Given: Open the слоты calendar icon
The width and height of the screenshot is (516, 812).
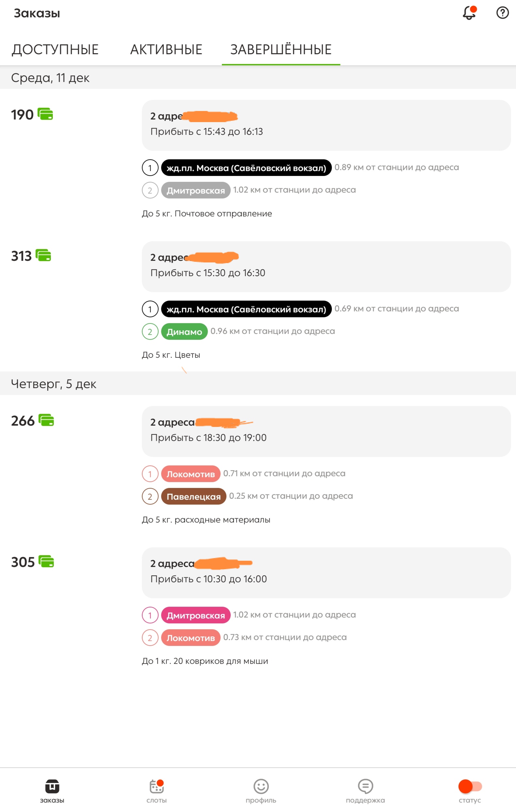Looking at the screenshot, I should click(x=156, y=786).
